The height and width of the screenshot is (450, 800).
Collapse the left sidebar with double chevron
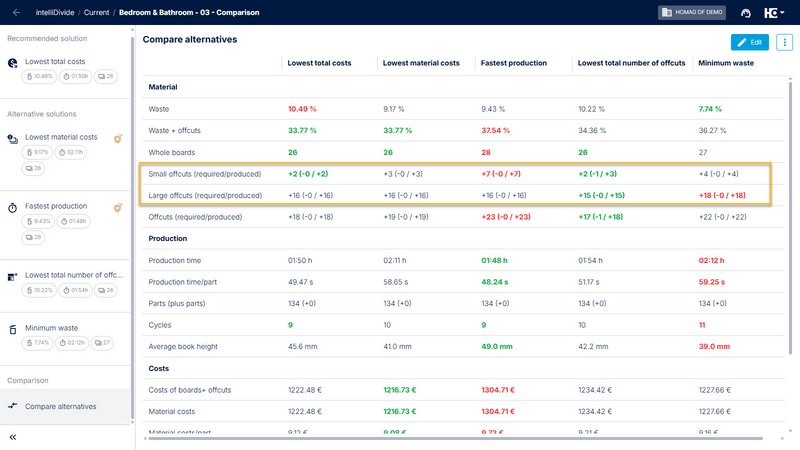[14, 437]
